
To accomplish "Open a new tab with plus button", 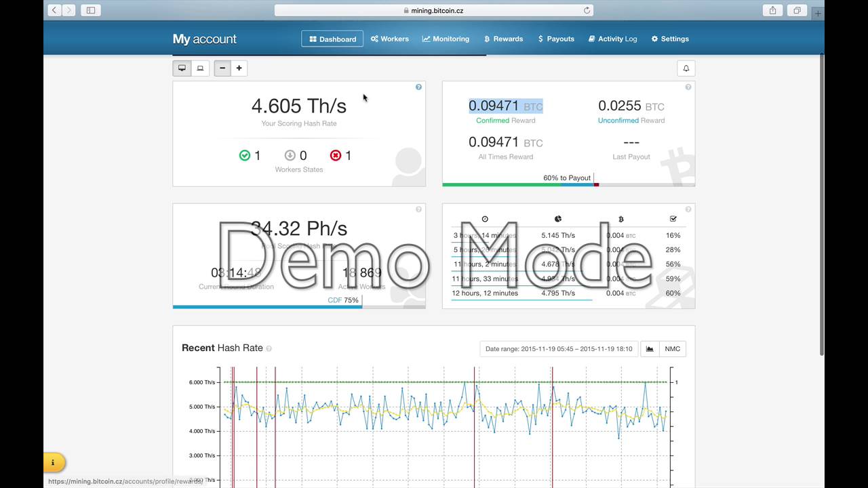I will tap(818, 13).
